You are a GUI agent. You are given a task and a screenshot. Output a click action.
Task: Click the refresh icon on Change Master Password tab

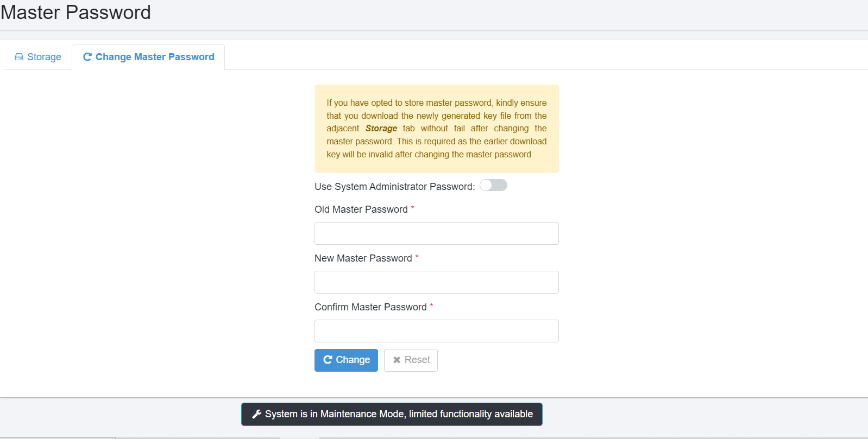pos(87,57)
